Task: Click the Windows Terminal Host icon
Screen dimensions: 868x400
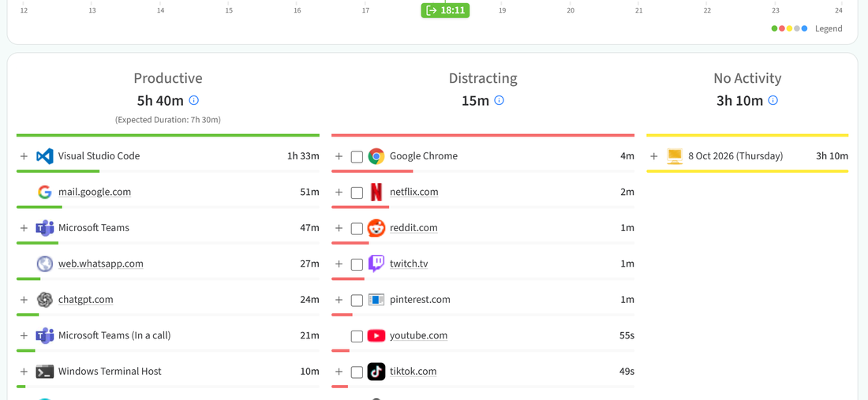Action: tap(45, 372)
